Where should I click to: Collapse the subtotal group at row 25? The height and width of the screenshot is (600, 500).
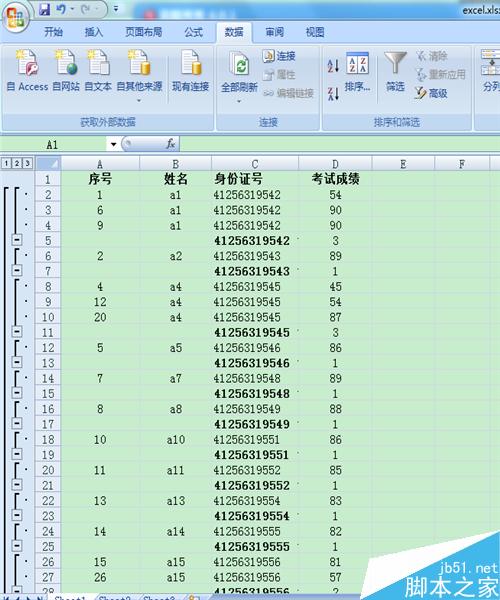16,546
